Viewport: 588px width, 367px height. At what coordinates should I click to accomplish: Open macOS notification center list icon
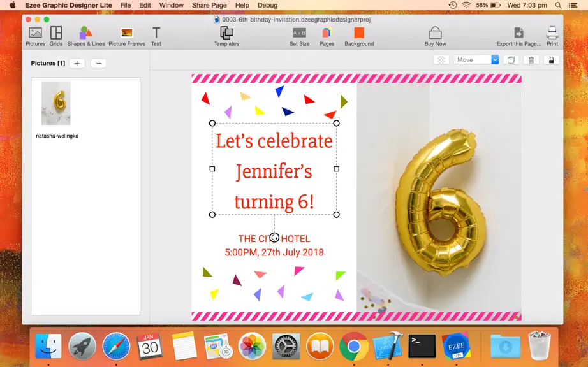(x=573, y=5)
